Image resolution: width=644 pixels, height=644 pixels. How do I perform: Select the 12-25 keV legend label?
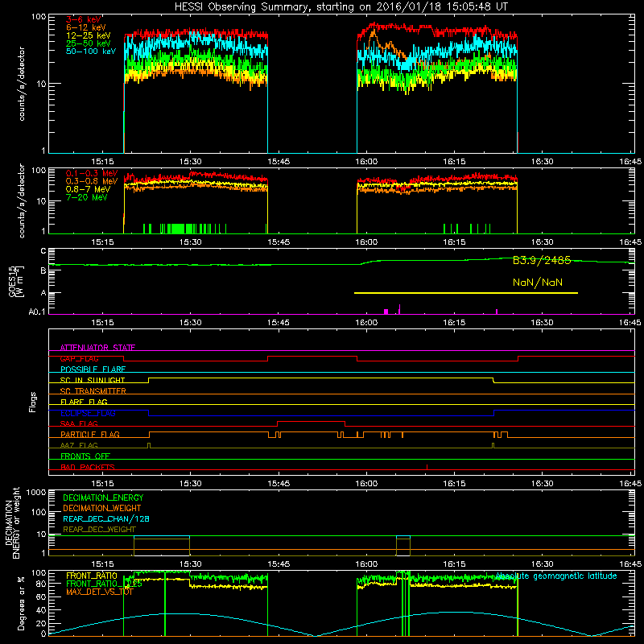(x=88, y=35)
